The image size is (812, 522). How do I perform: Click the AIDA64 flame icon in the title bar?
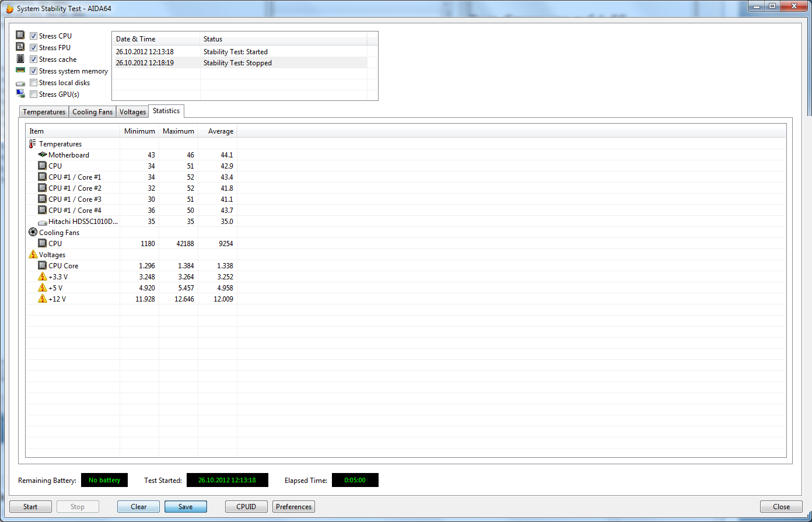9,9
